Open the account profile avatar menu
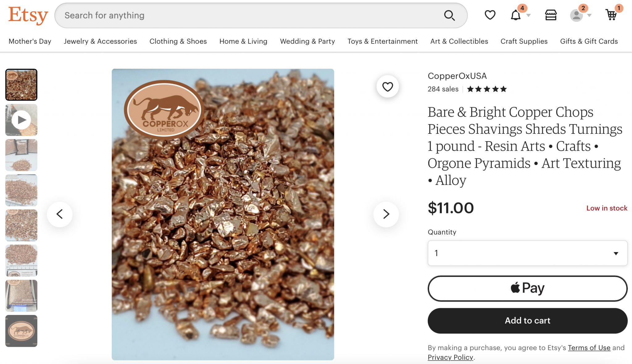Image resolution: width=632 pixels, height=364 pixels. (x=576, y=15)
